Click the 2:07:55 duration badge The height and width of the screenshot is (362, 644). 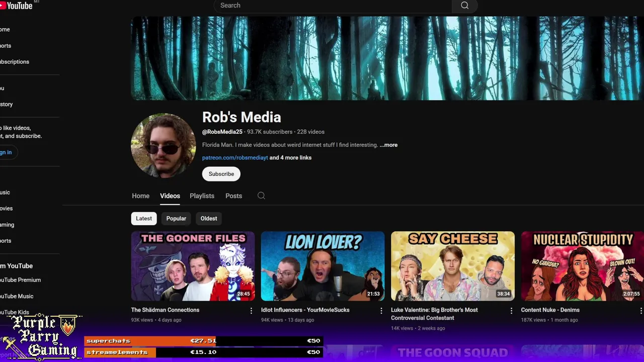(631, 294)
